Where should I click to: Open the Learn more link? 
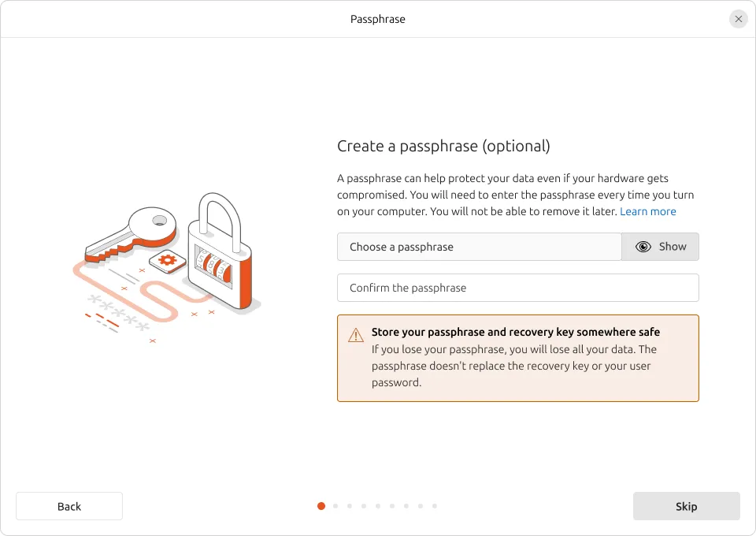click(648, 211)
